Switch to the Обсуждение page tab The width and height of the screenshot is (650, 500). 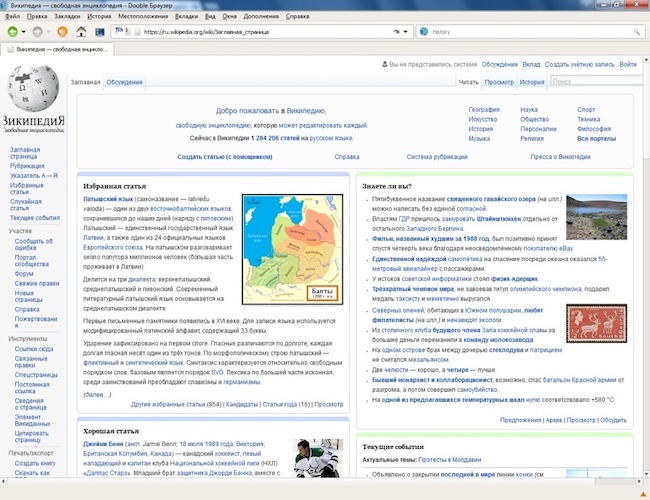(124, 82)
